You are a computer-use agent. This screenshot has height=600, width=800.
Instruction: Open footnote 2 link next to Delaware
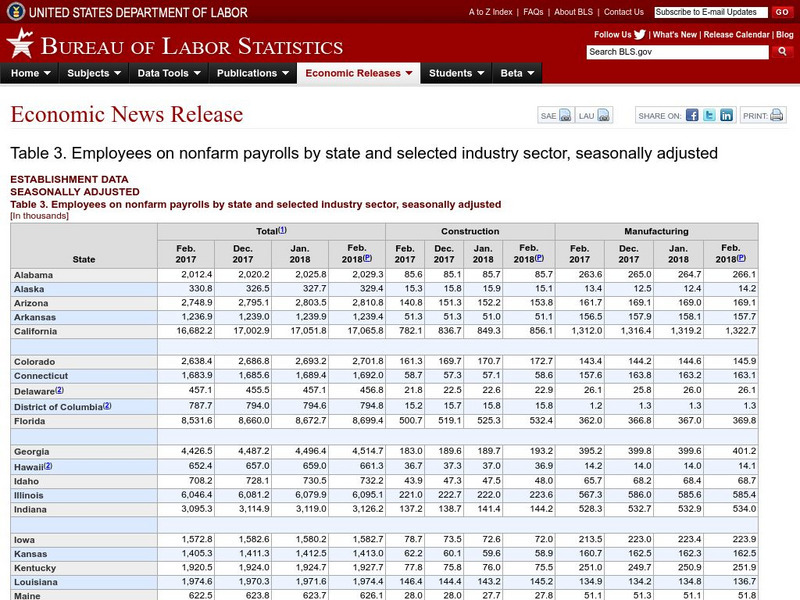(60, 390)
